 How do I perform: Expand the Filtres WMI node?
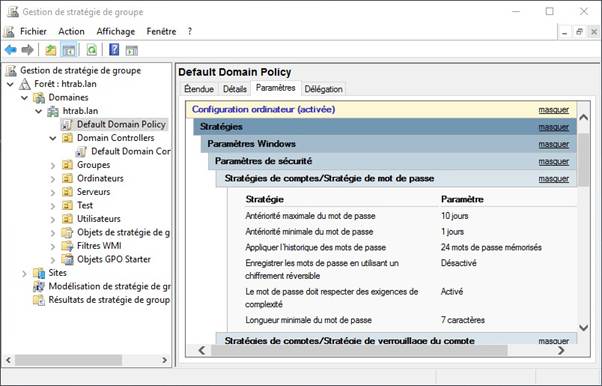click(x=53, y=247)
